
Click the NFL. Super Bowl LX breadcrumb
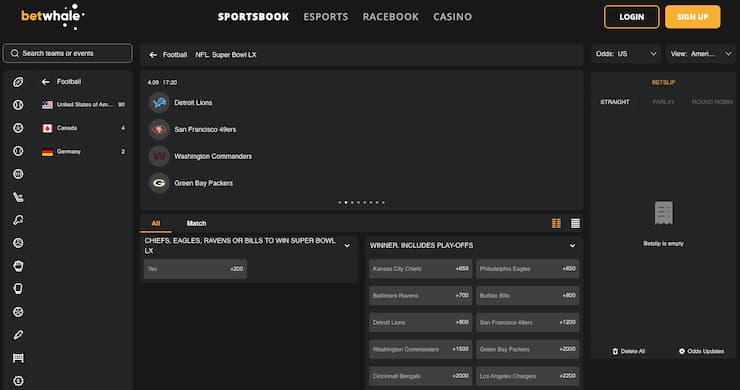(x=226, y=55)
